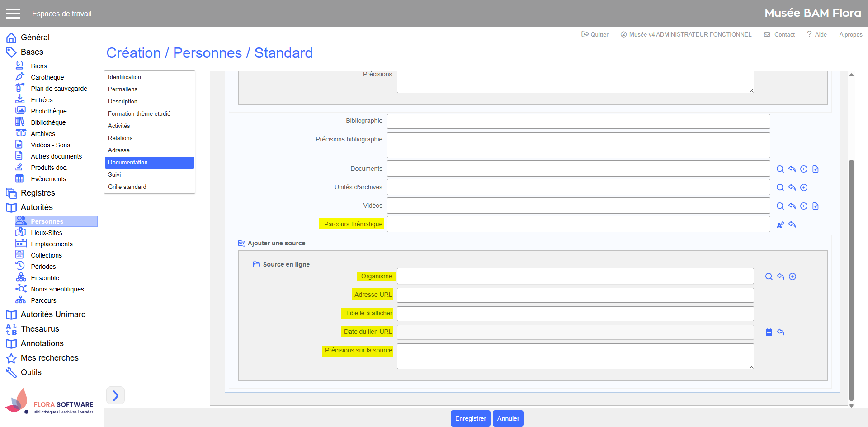Clear the Vidéos field with undo arrow
This screenshot has width=868, height=427.
pos(792,206)
